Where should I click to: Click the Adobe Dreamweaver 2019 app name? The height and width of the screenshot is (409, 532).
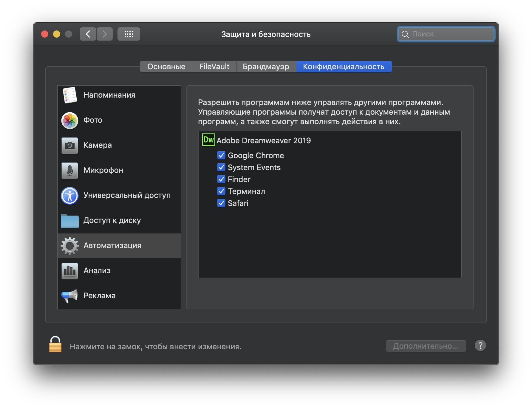tap(264, 141)
